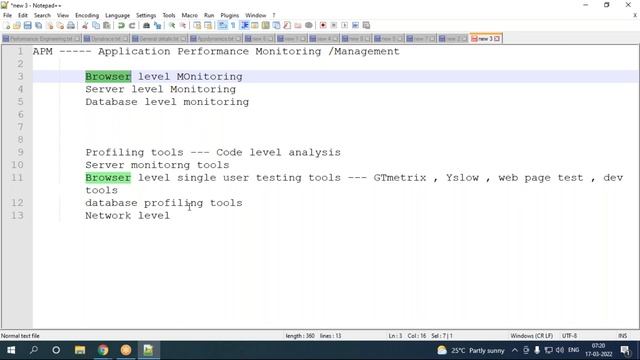Open the Search menu
This screenshot has width=640, height=360.
point(42,15)
